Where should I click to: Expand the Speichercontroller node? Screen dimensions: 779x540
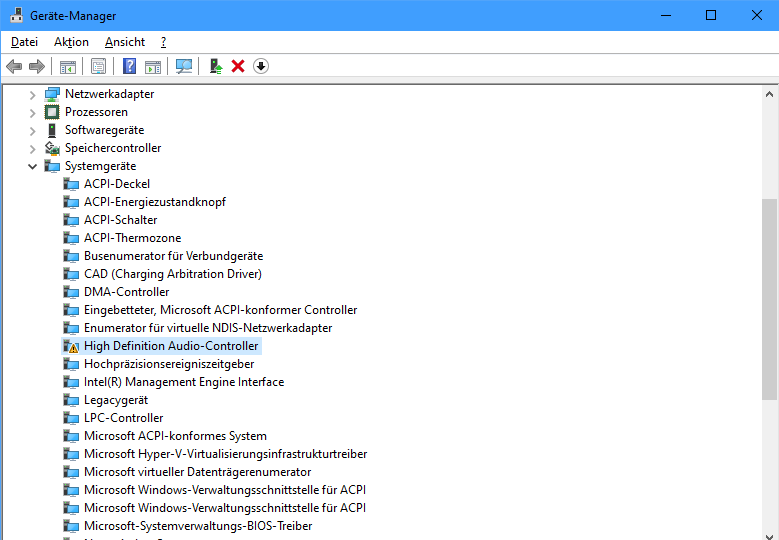[x=32, y=149]
